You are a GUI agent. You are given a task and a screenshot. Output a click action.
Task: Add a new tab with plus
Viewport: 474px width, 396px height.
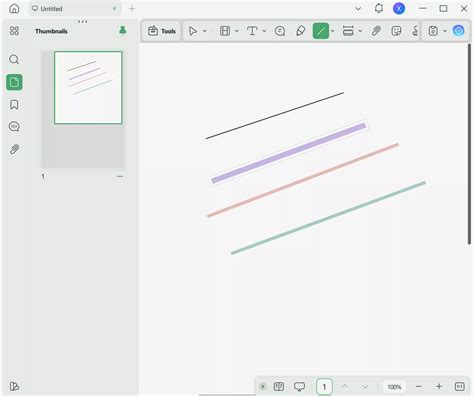[x=132, y=9]
